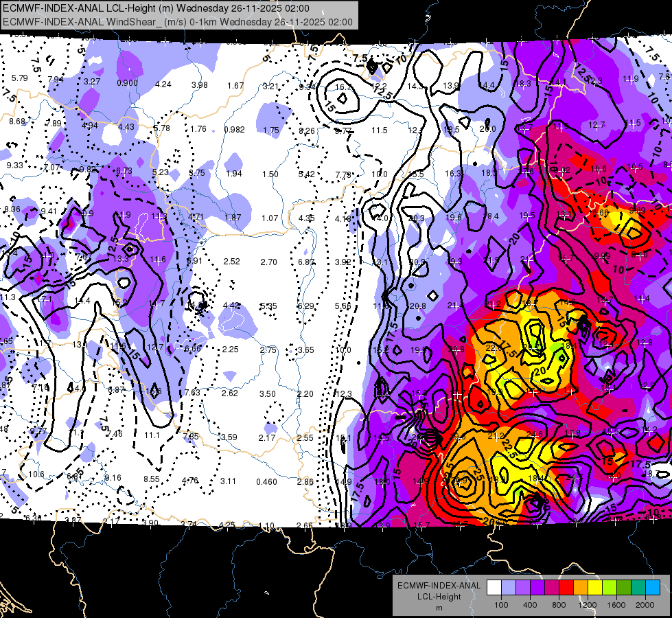The height and width of the screenshot is (618, 672).
Task: Click the red legend color swatch
Action: coord(566,588)
